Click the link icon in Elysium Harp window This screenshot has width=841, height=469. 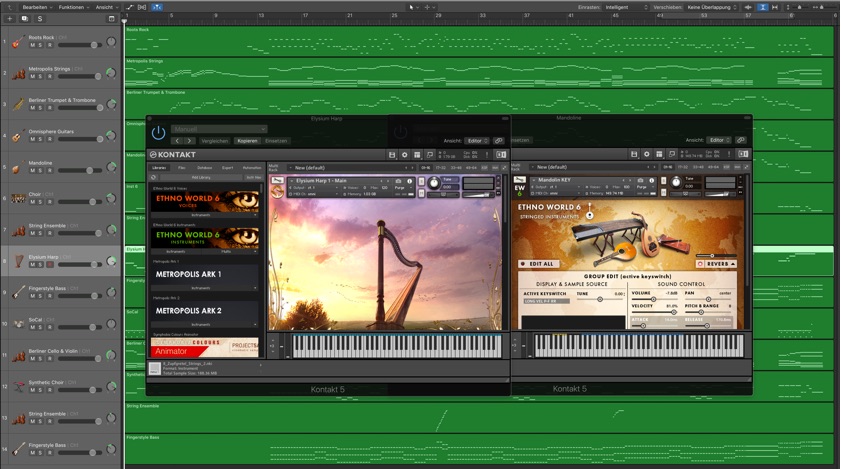[499, 141]
